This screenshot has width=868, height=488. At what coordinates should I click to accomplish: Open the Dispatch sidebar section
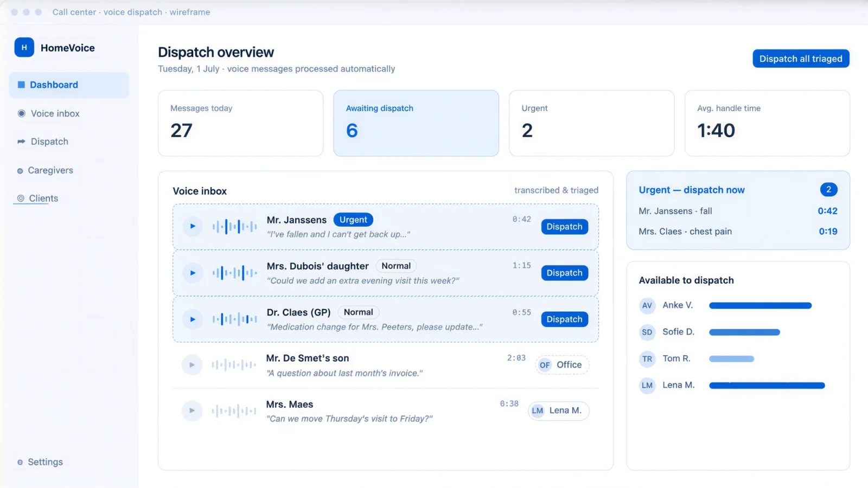(49, 142)
